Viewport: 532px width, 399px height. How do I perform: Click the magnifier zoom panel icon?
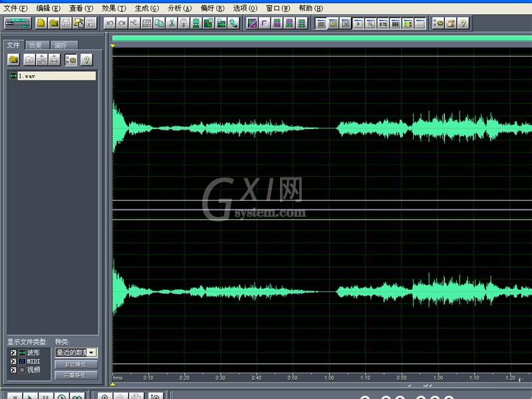370,23
